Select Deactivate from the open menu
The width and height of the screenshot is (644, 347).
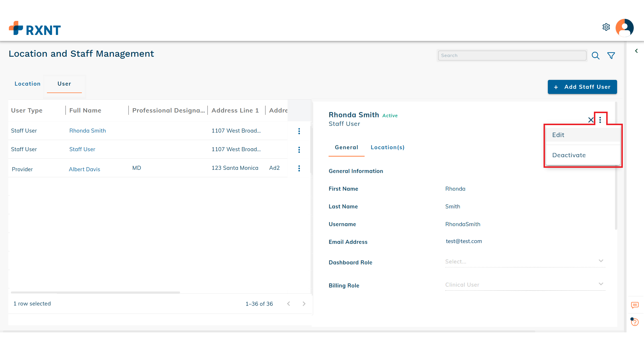pos(569,155)
